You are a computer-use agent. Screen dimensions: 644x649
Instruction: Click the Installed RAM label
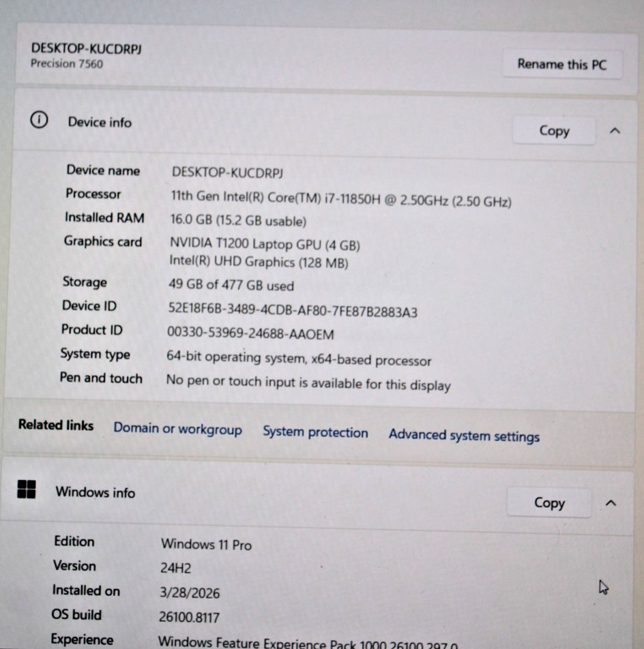click(104, 217)
